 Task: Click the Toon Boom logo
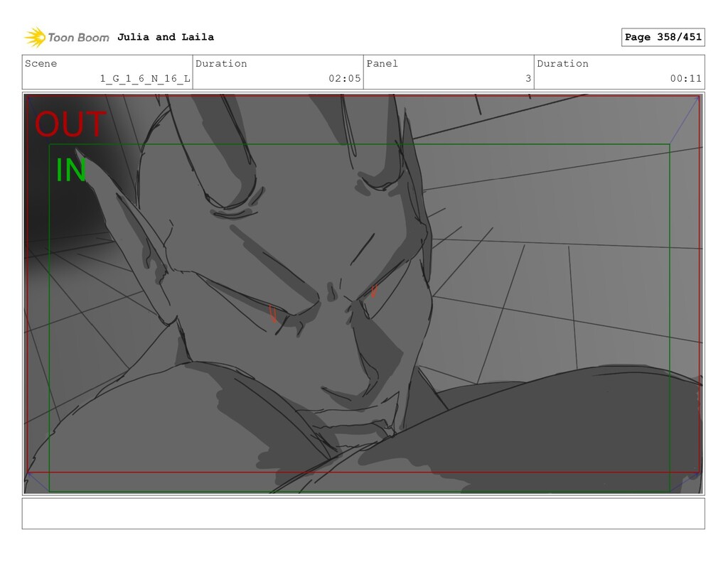66,37
